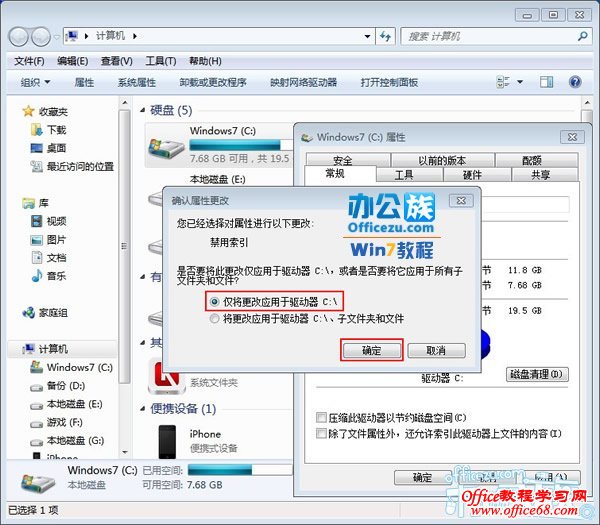Open the 工具(T) menu
600x525 pixels.
(x=161, y=61)
